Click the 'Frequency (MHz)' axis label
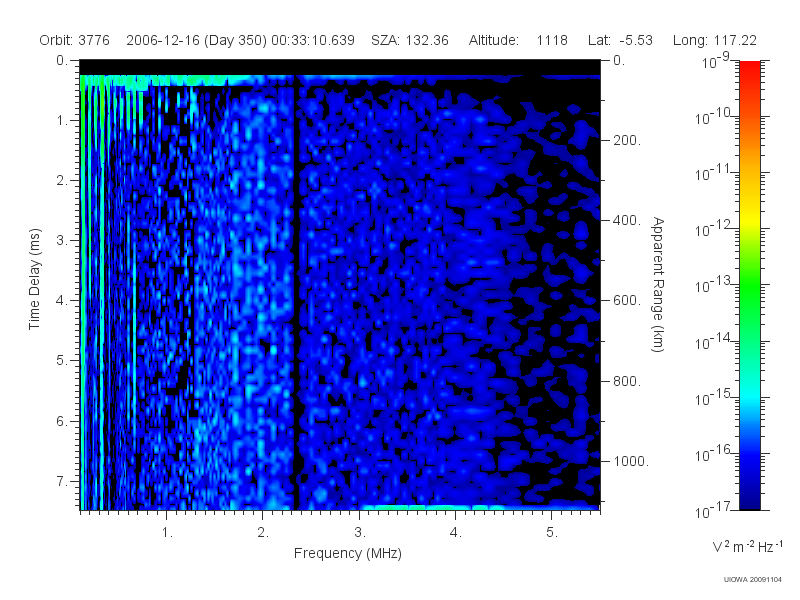The width and height of the screenshot is (800, 600). [347, 553]
